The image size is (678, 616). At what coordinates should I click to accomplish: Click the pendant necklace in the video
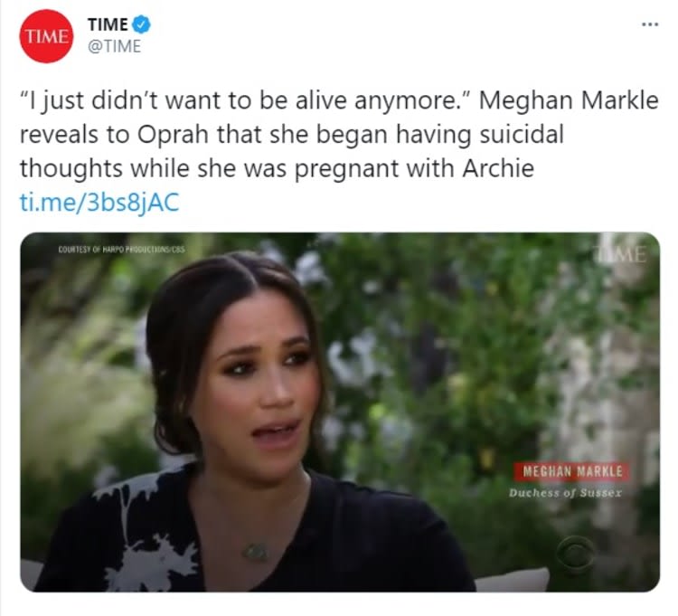(x=255, y=550)
